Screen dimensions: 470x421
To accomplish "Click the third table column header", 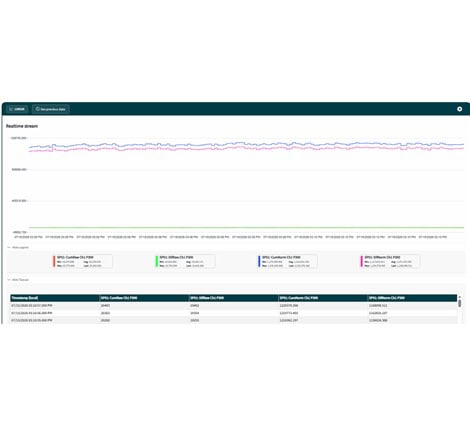I will click(x=234, y=298).
